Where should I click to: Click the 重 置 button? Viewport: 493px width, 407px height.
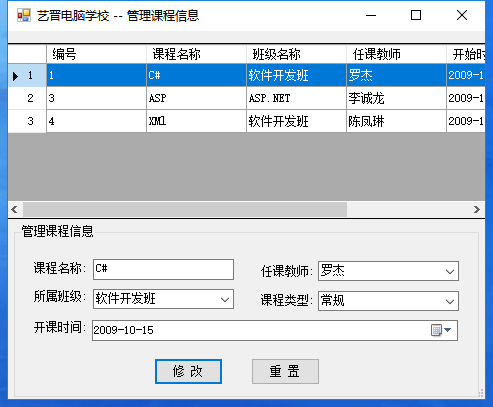click(285, 372)
